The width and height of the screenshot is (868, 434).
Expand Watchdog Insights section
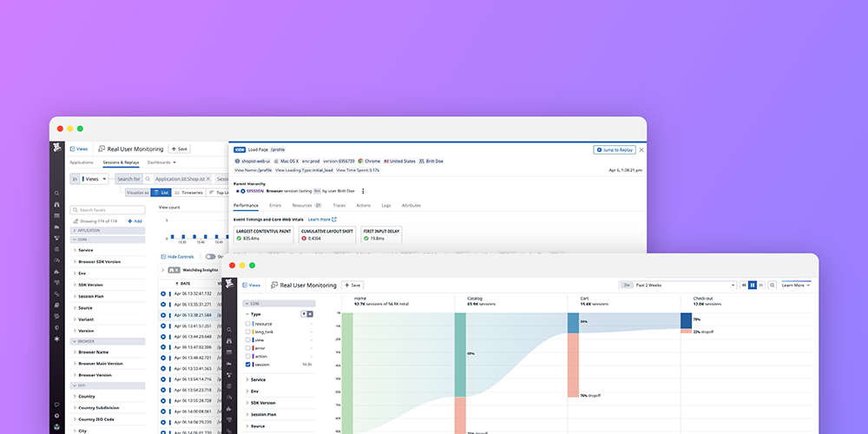163,270
